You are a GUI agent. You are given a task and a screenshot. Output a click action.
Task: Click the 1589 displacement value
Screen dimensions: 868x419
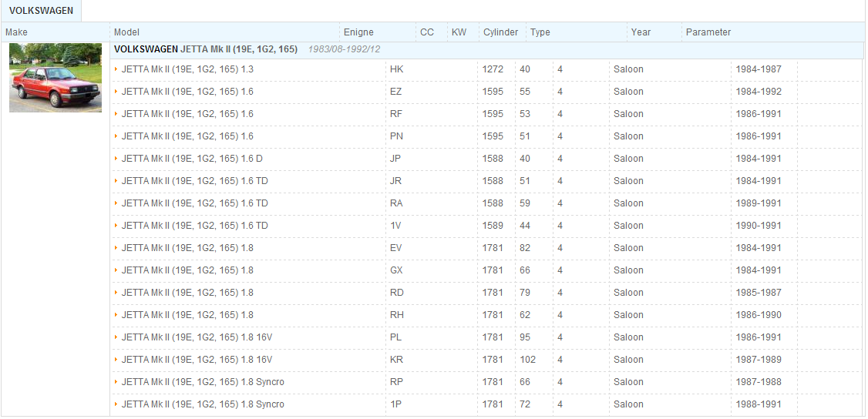(x=493, y=226)
